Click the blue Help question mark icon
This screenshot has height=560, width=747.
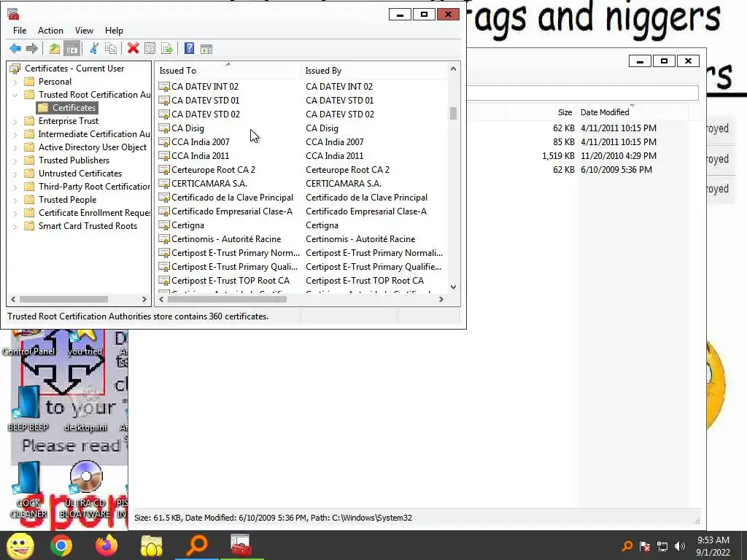tap(189, 49)
